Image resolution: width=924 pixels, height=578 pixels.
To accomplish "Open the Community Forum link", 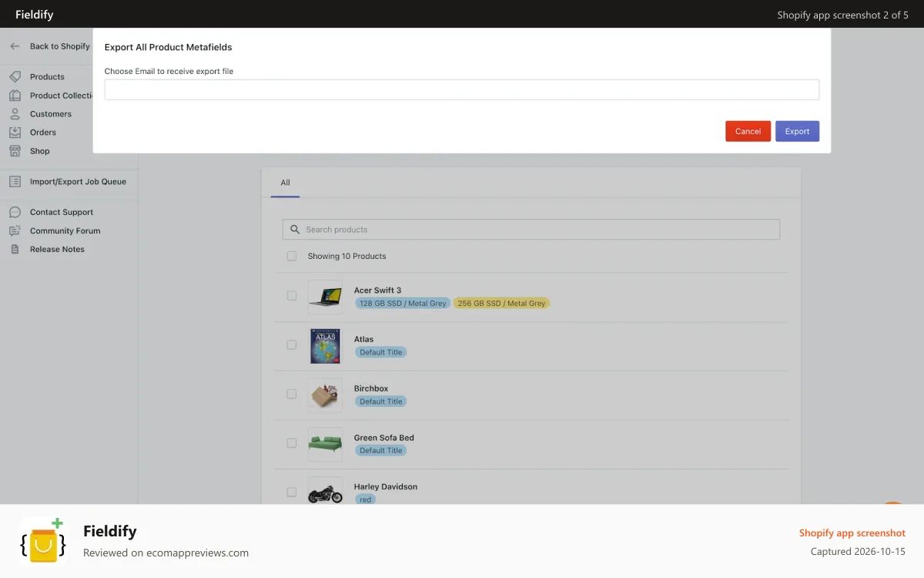I will coord(65,230).
